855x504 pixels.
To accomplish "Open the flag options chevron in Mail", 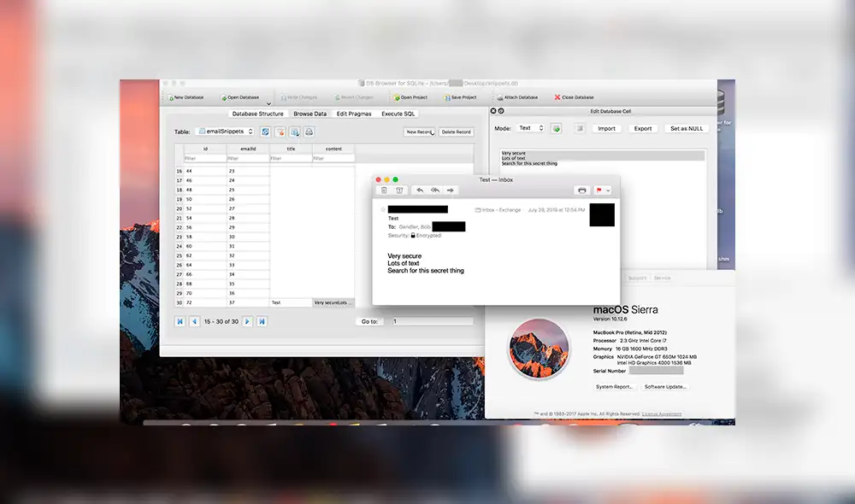I will [x=608, y=190].
